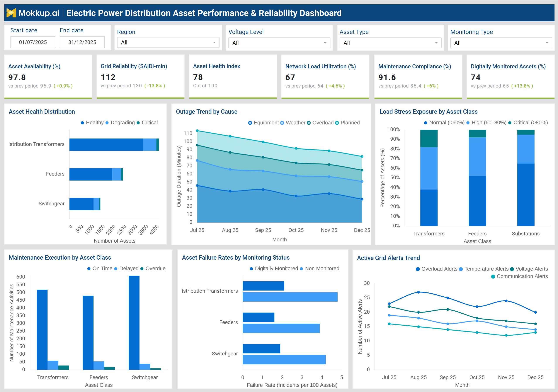Toggle Overload legend in Outage Trend
The height and width of the screenshot is (392, 558).
point(309,123)
